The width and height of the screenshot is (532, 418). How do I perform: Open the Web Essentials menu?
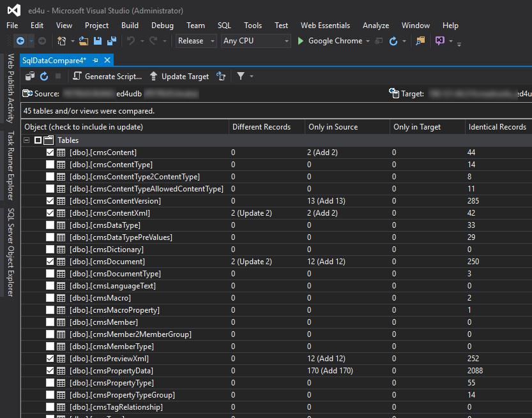[325, 26]
